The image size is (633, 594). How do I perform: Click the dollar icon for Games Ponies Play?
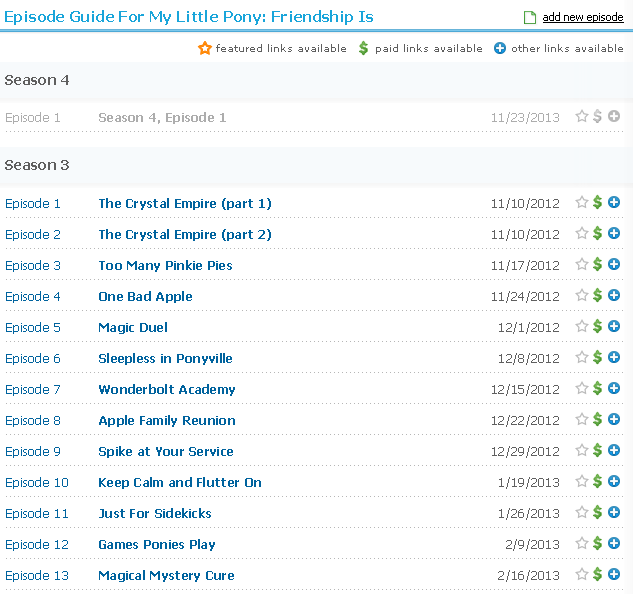[x=597, y=543]
